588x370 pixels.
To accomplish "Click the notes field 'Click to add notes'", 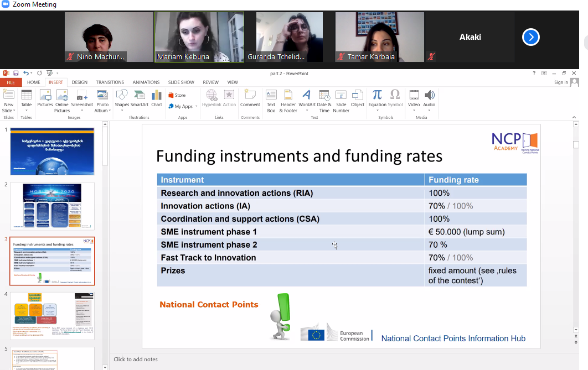I will [136, 359].
